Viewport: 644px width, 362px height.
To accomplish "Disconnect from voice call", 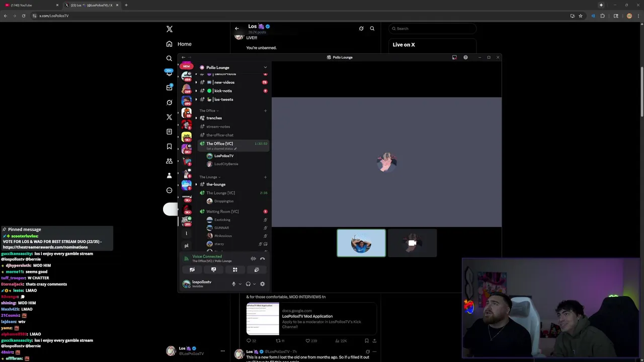I will click(x=262, y=258).
